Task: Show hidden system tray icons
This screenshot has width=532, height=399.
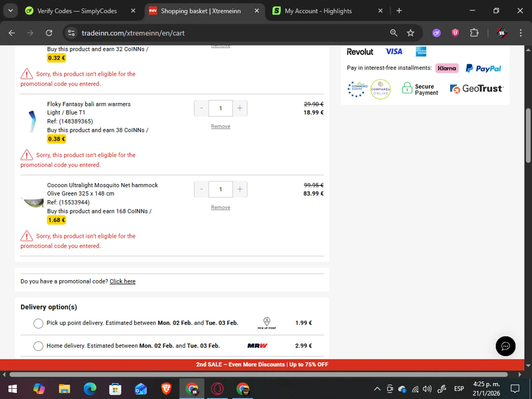Action: (x=377, y=389)
